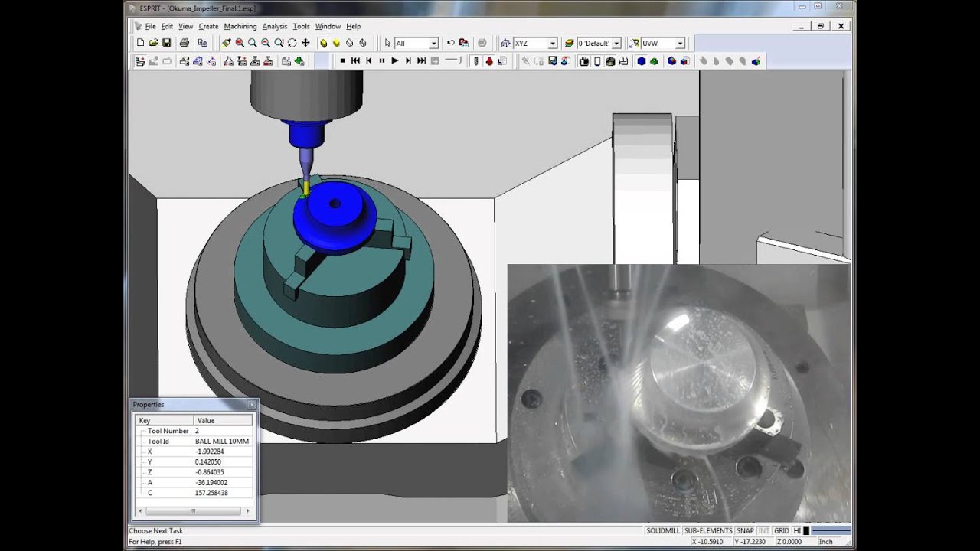Select the Pan cross-arrows tool
The width and height of the screenshot is (980, 551).
pyautogui.click(x=305, y=43)
